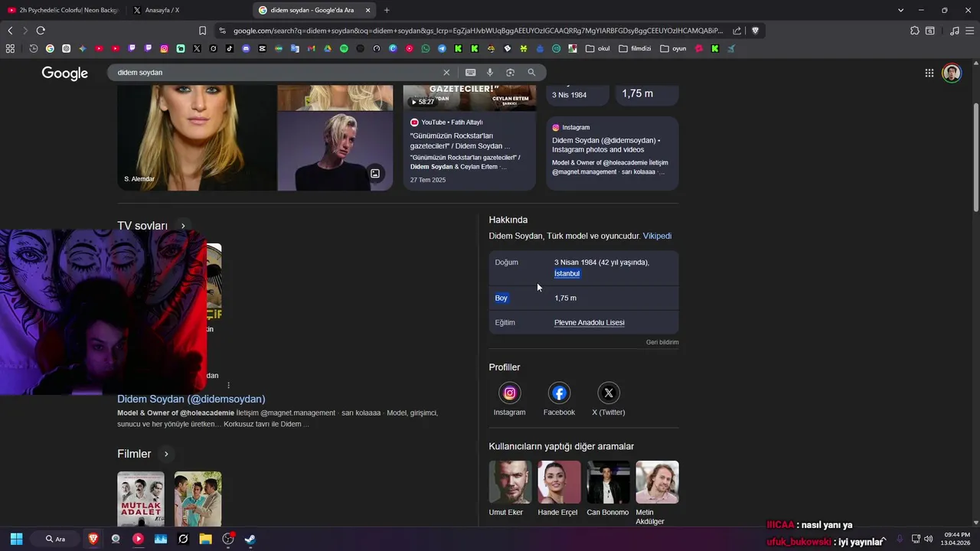Open the Google apps grid
980x551 pixels.
[929, 73]
